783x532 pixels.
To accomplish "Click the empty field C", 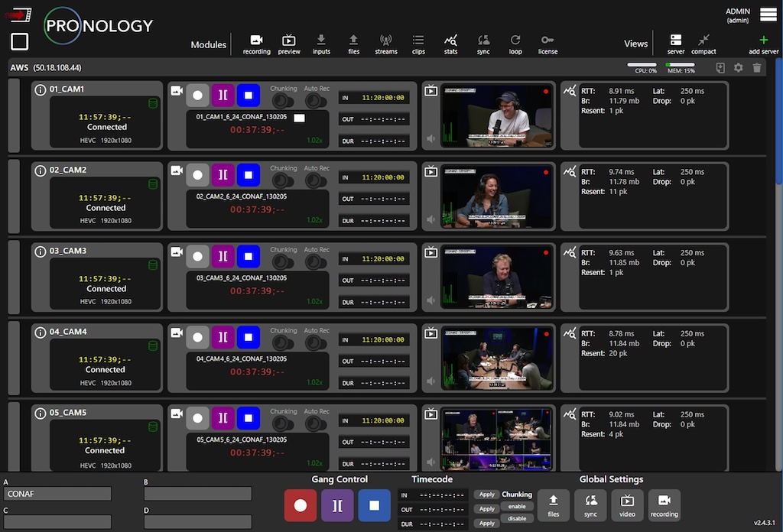I will point(57,522).
